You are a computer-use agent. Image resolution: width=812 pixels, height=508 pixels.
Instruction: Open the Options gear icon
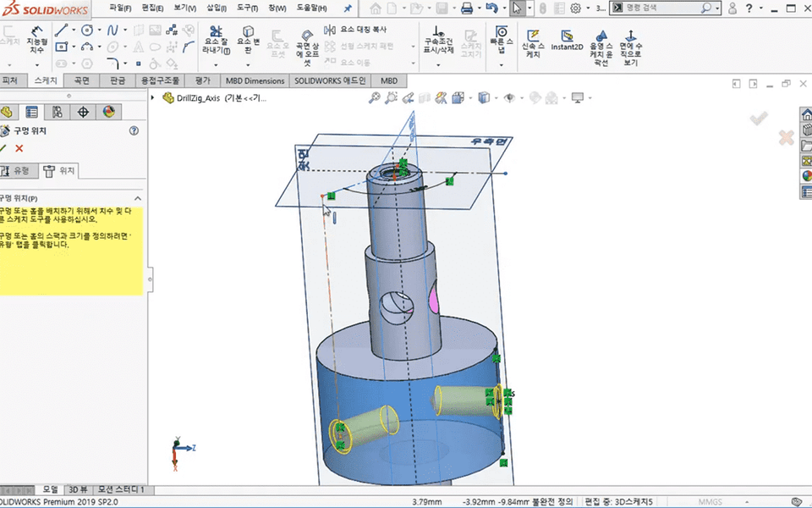(575, 8)
